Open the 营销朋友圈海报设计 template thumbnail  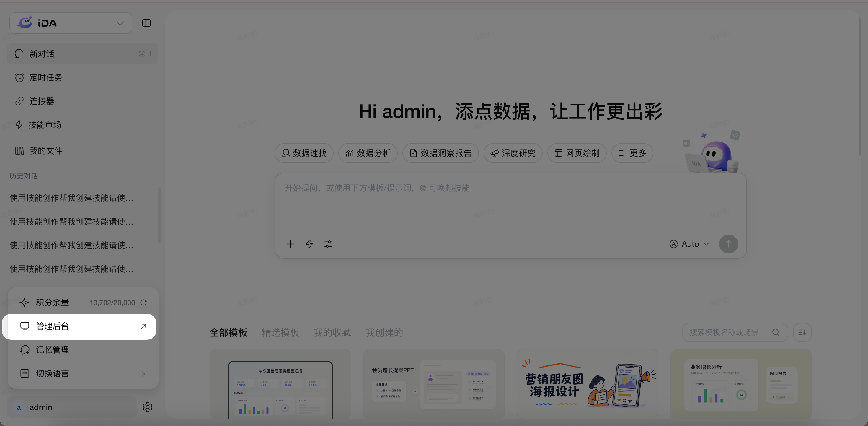pos(587,384)
